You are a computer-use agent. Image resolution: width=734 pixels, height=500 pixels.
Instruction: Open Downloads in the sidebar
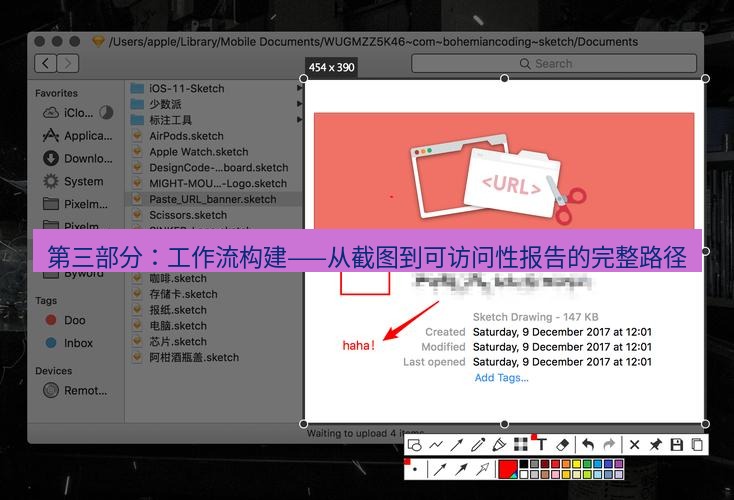pos(77,159)
